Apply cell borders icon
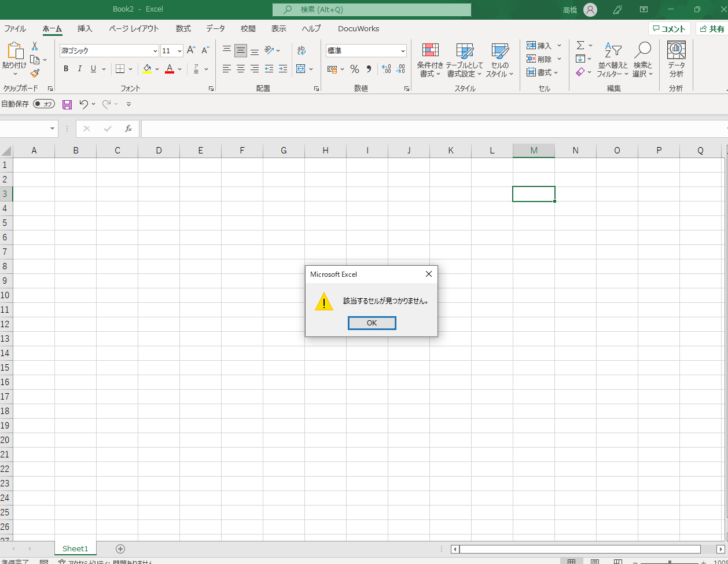Viewport: 728px width, 564px height. point(120,69)
